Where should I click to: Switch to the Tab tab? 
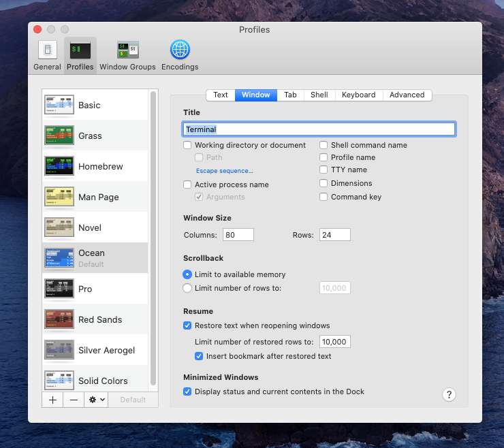pos(290,95)
